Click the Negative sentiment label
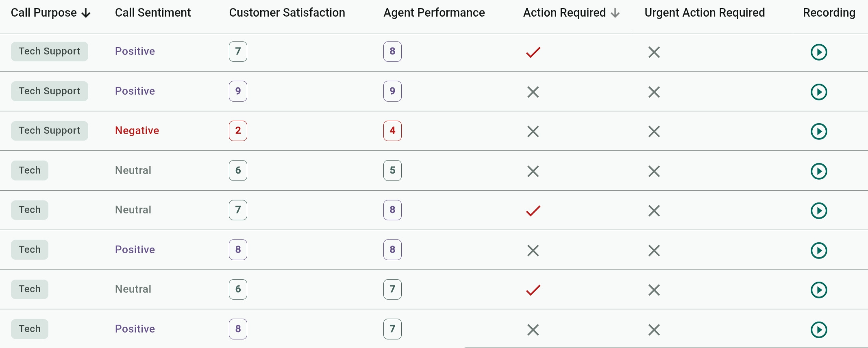Viewport: 868px width, 348px height. (137, 130)
